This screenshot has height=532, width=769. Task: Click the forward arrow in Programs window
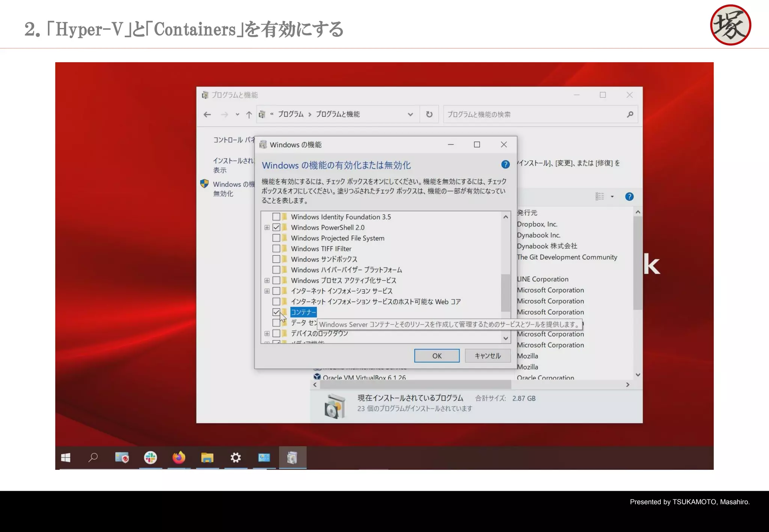click(225, 114)
